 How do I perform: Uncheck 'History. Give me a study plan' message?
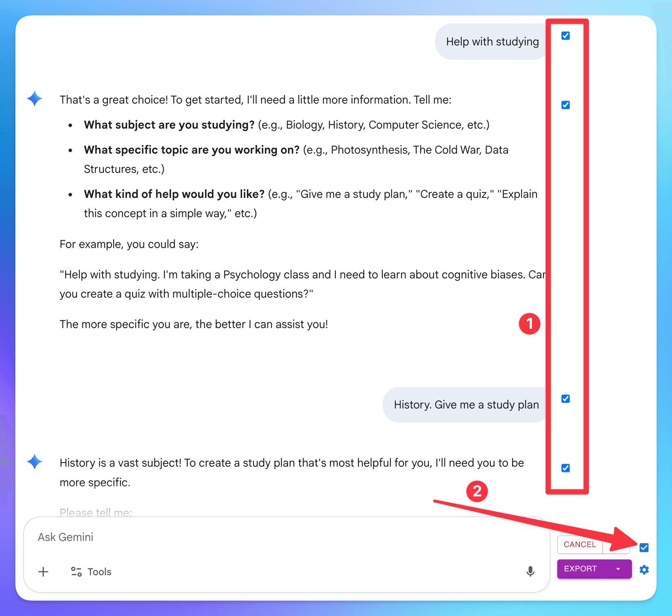(565, 399)
